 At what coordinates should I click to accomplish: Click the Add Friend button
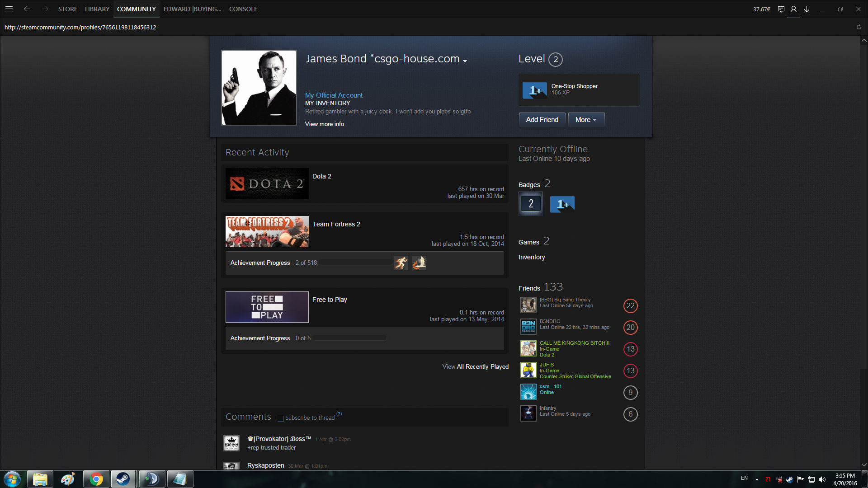tap(542, 120)
